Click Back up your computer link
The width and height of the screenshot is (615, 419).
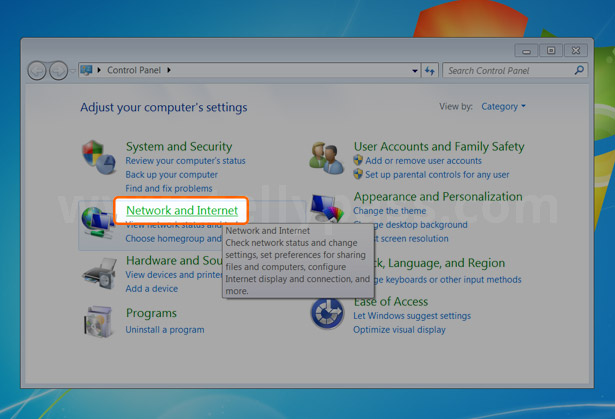point(171,174)
